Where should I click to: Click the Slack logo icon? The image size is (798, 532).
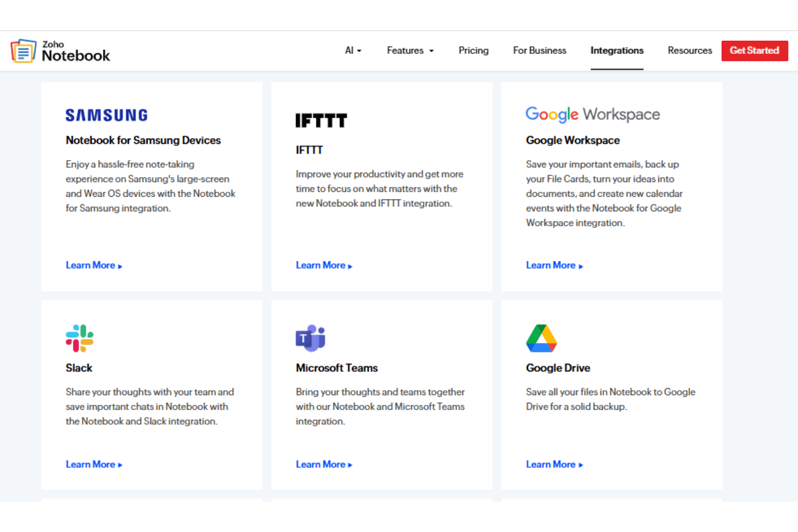pyautogui.click(x=80, y=338)
